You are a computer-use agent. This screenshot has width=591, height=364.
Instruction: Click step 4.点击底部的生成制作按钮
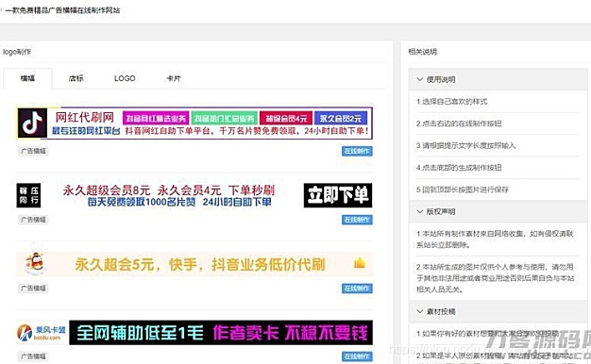[459, 168]
